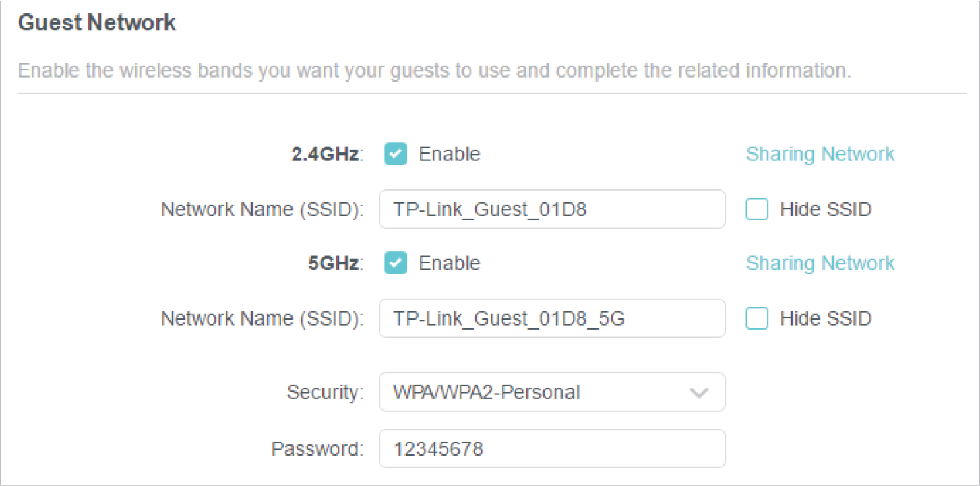Click the Password field label
Image resolution: width=980 pixels, height=486 pixels.
pos(317,448)
